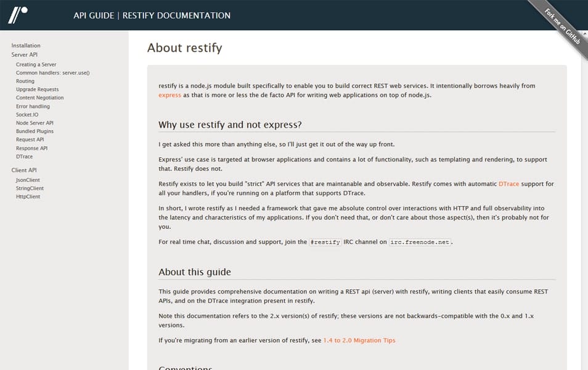The width and height of the screenshot is (588, 370).
Task: Open the HttpClient sidebar link
Action: click(28, 197)
